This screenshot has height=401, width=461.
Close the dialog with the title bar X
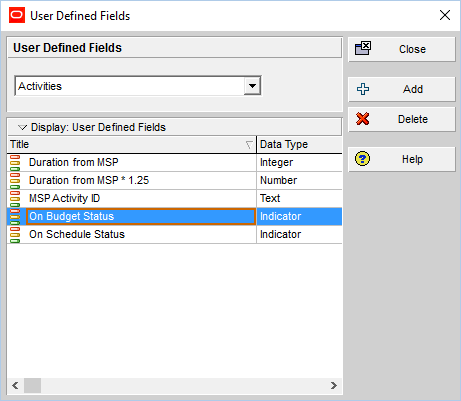tap(445, 15)
